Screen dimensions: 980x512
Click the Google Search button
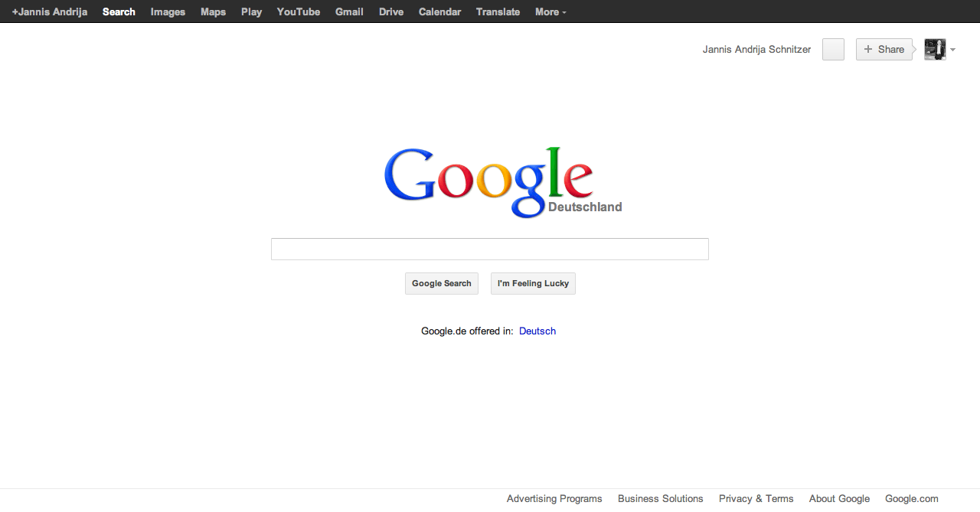click(442, 283)
